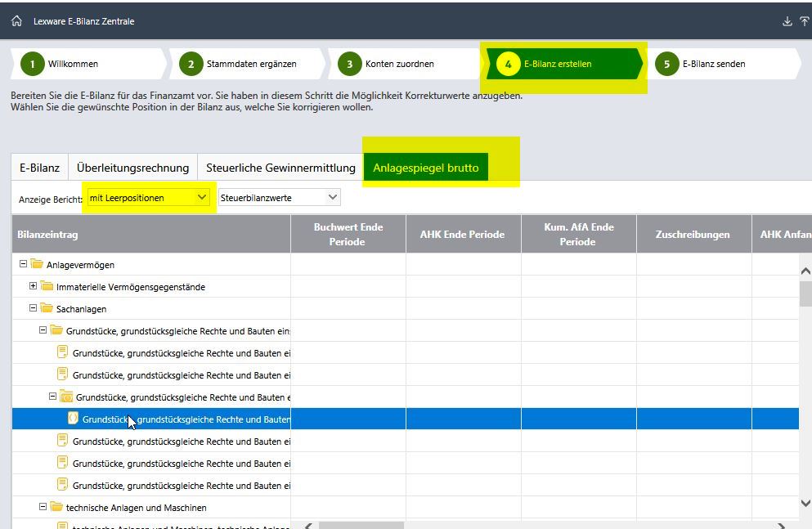The image size is (812, 529).
Task: Click the Zuschreibungen column header
Action: coord(694,235)
